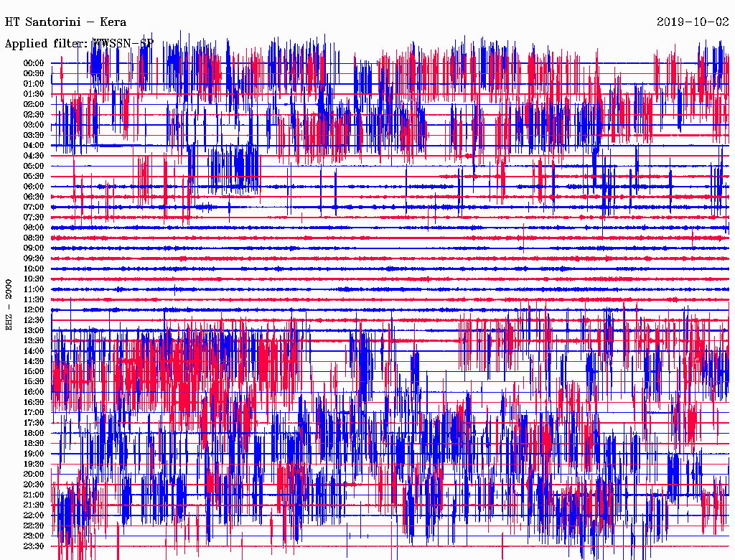Screen dimensions: 735x560
Task: Select the 05:30 time label
Action: 34,177
